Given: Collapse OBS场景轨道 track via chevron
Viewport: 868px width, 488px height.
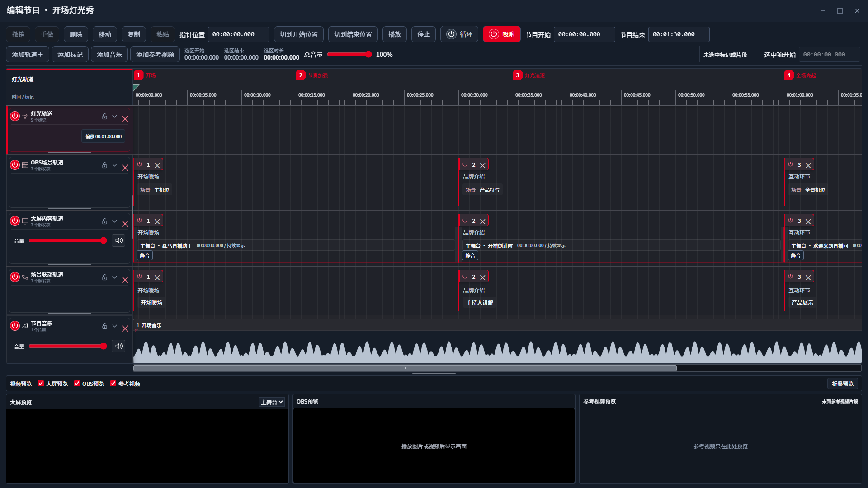Looking at the screenshot, I should pyautogui.click(x=115, y=165).
